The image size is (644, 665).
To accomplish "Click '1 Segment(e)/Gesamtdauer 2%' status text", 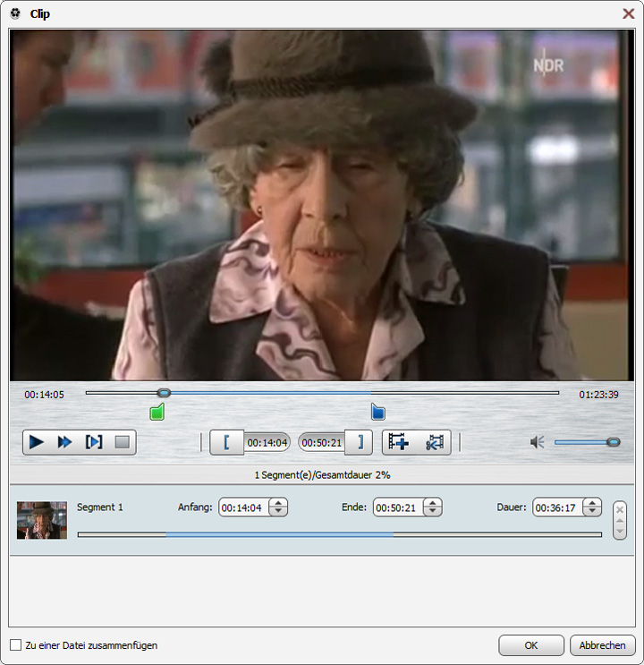I will click(322, 475).
